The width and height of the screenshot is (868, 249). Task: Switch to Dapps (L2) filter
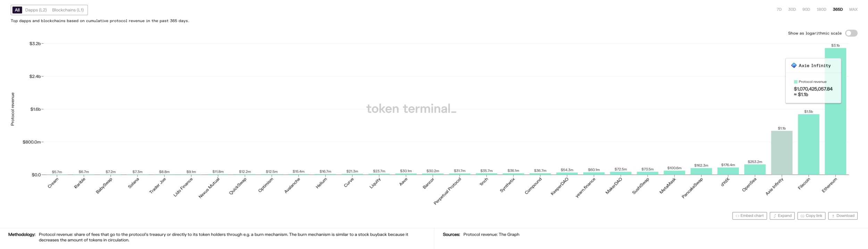click(36, 10)
